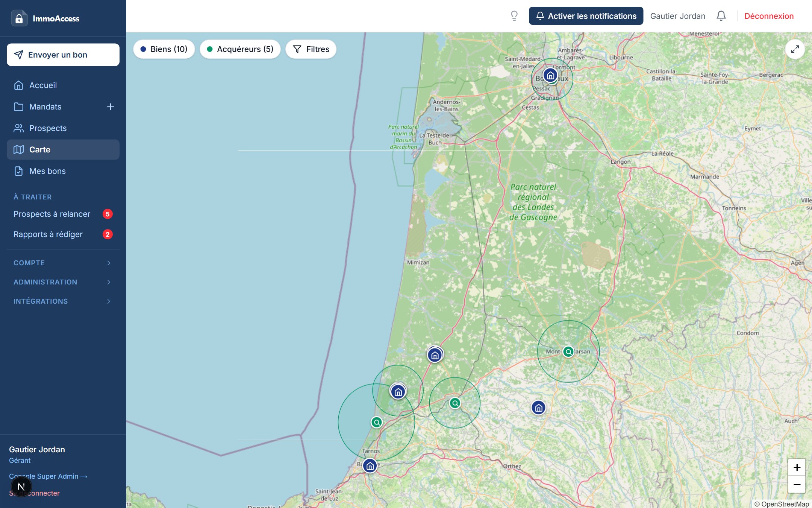Click the red badge showing 2
The width and height of the screenshot is (812, 508).
coord(108,234)
